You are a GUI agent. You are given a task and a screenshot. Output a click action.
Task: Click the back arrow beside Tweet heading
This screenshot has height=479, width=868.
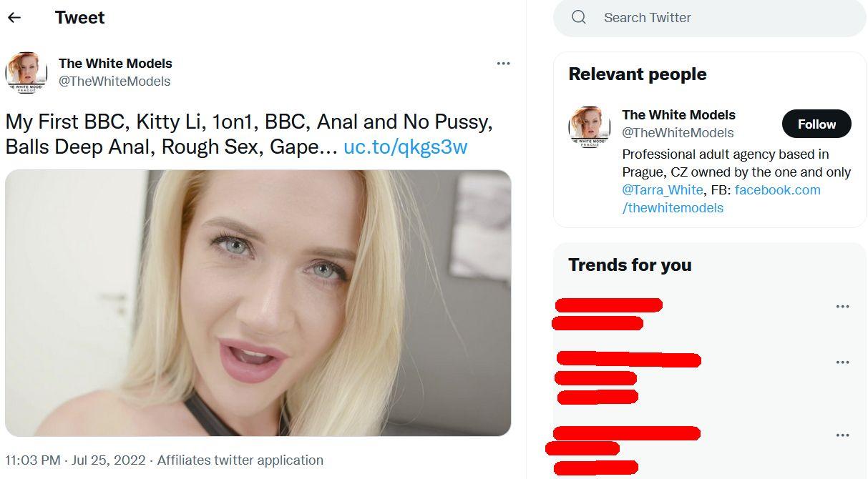14,18
